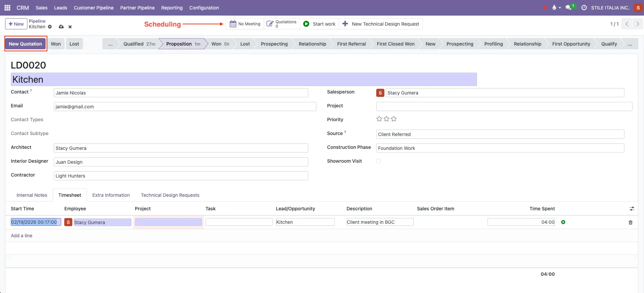Enable the Showroom Visit checkbox

pos(379,161)
